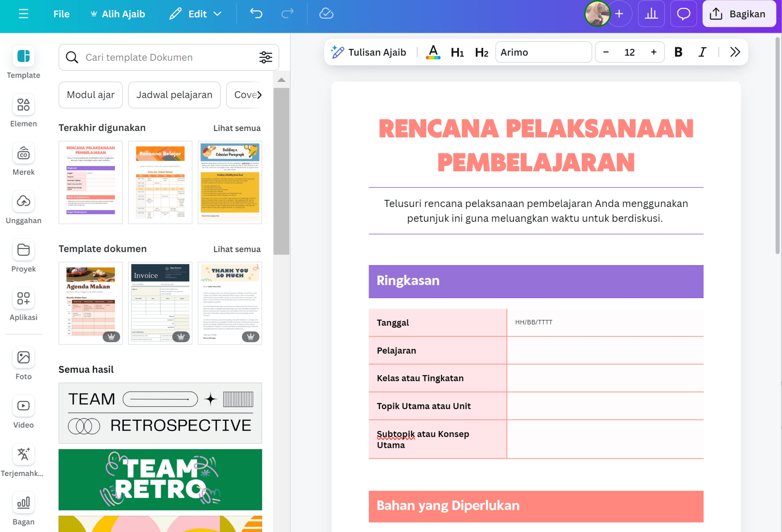Open the Rencana Belajar template thumbnail
Viewport: 782px width, 532px height.
pyautogui.click(x=160, y=182)
